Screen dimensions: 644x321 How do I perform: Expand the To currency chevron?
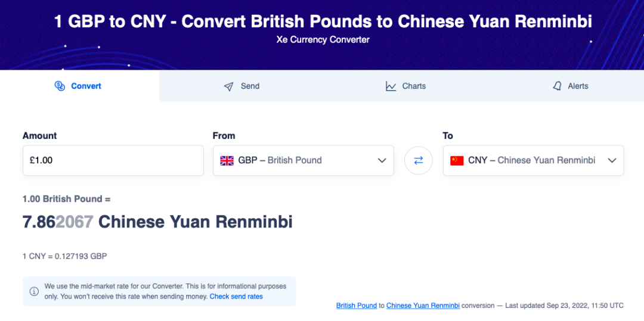[x=612, y=160]
